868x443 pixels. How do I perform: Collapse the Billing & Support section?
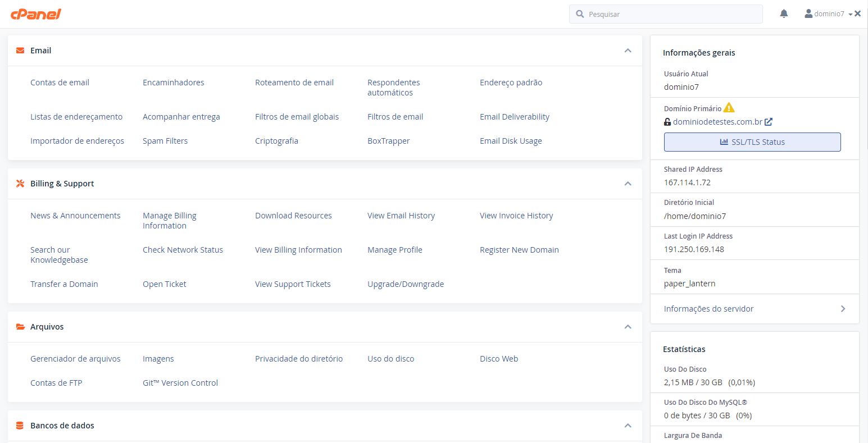pyautogui.click(x=628, y=183)
